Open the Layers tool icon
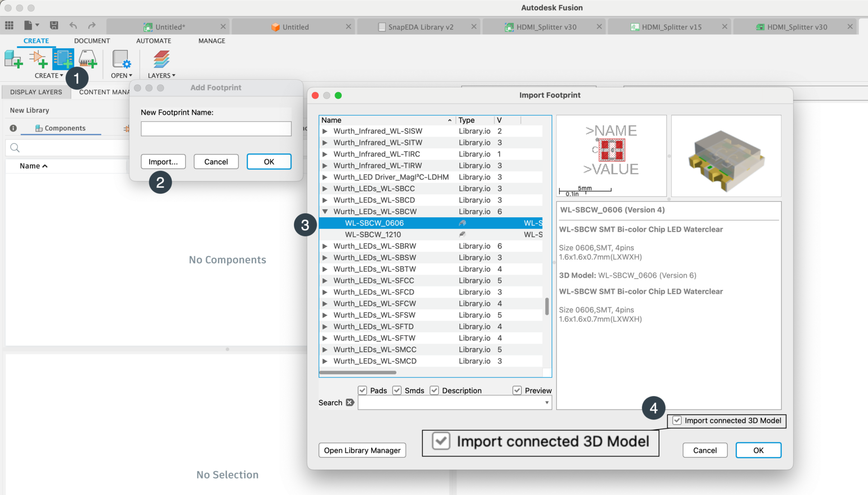Screen dimensions: 868x495 (x=161, y=59)
